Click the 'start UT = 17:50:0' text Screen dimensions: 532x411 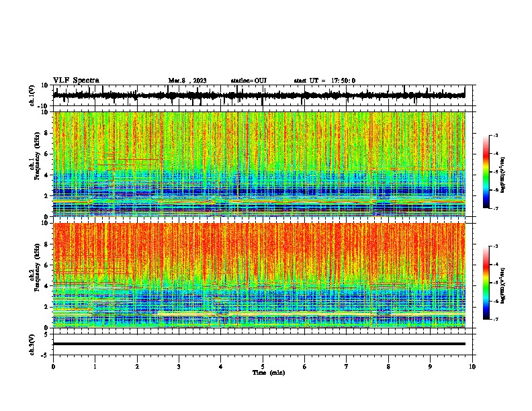[324, 81]
